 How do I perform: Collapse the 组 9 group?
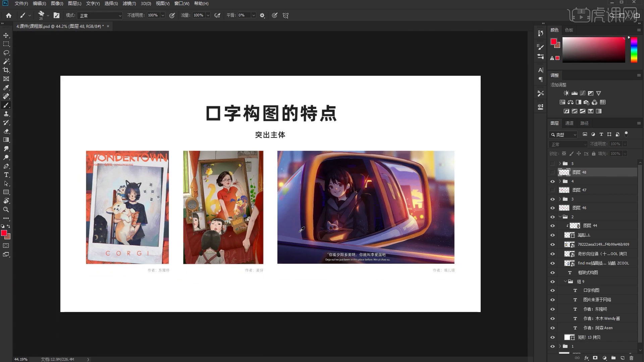[565, 282]
